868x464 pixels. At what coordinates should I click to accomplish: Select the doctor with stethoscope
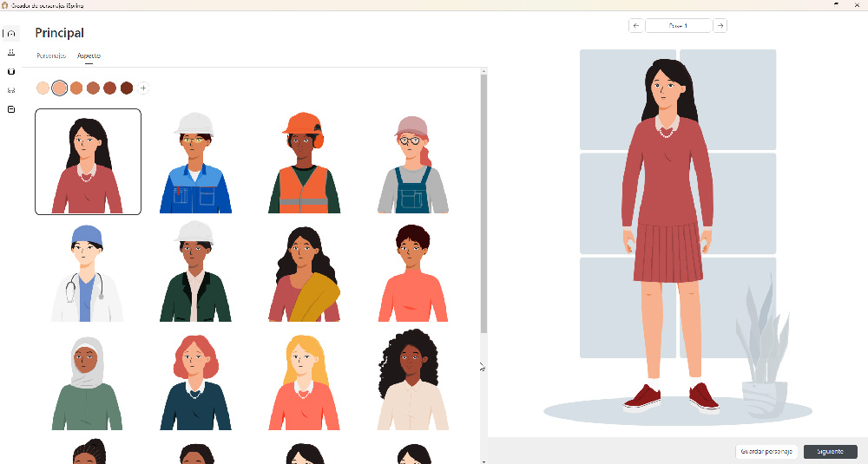tap(87, 273)
